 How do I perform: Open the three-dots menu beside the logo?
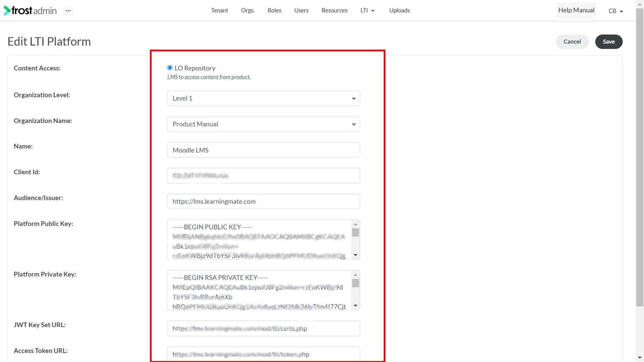coord(68,11)
